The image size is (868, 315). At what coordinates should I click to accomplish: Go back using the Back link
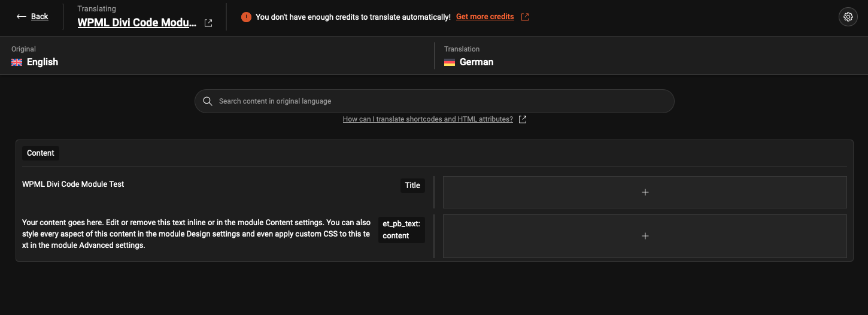40,17
